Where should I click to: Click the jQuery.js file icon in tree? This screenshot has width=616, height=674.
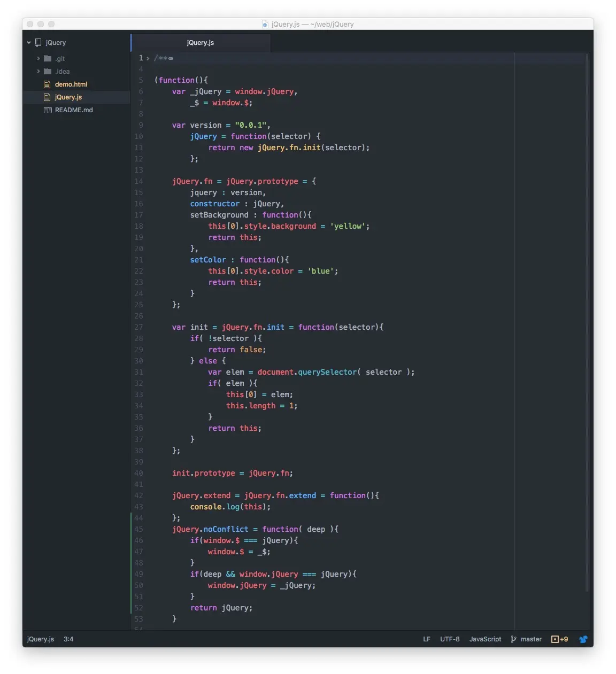coord(47,97)
